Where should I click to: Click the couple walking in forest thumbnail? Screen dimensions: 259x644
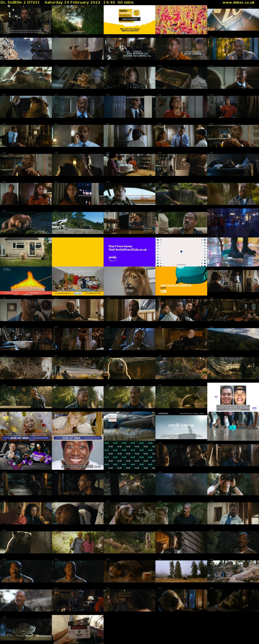[x=78, y=542]
